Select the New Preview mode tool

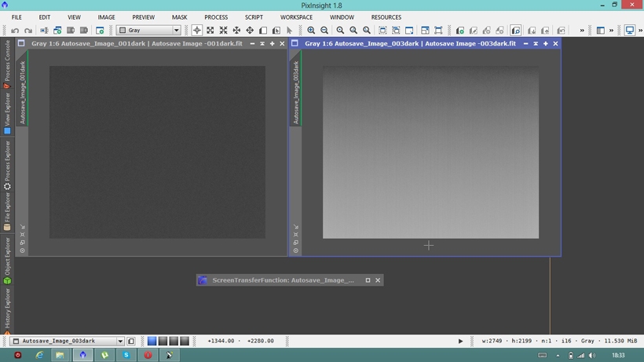pos(263,31)
